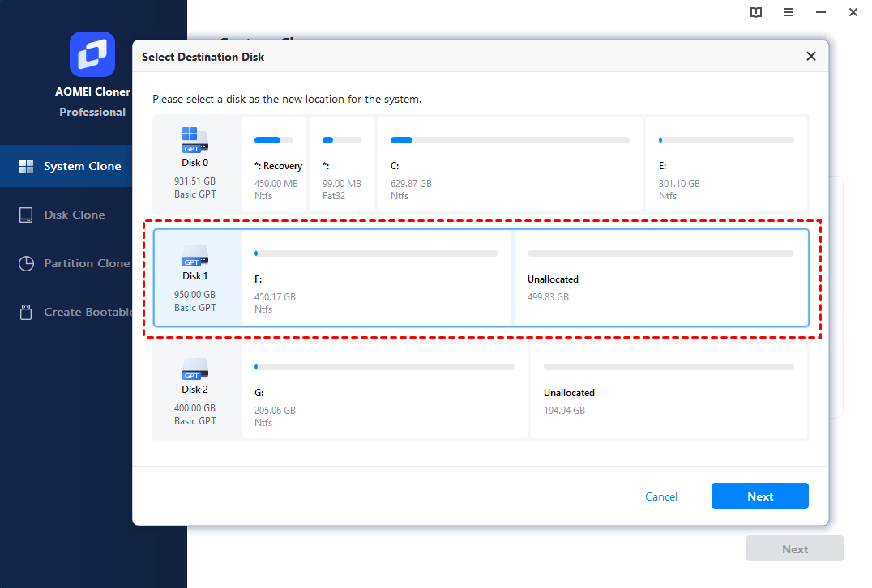Open the hamburger menu icon in the title bar
This screenshot has height=588, width=872.
788,12
